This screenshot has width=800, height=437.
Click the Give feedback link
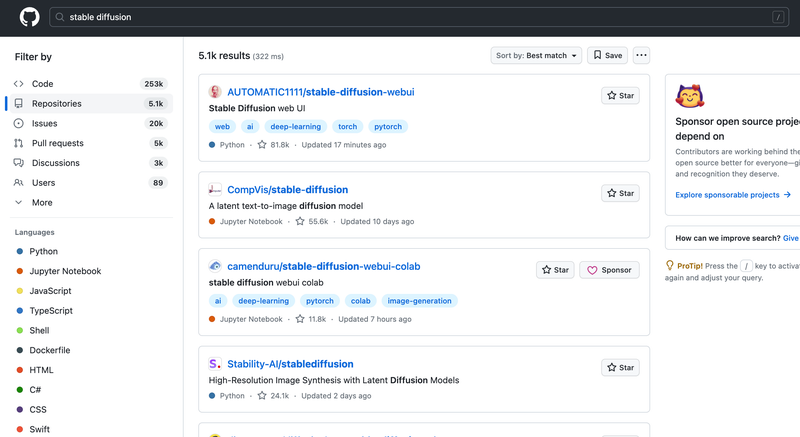pos(791,238)
